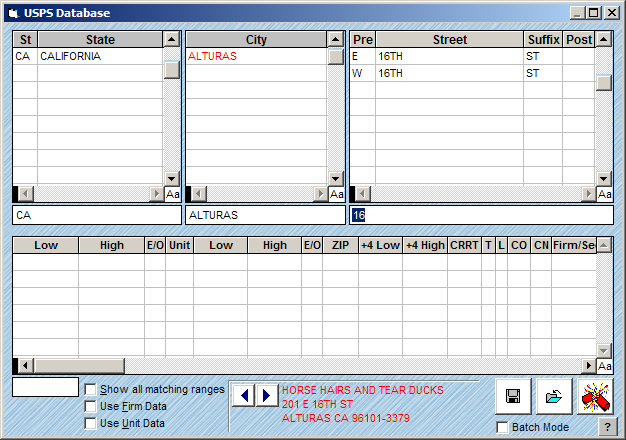
Task: Click the State list scroll down arrow
Action: coord(172,178)
